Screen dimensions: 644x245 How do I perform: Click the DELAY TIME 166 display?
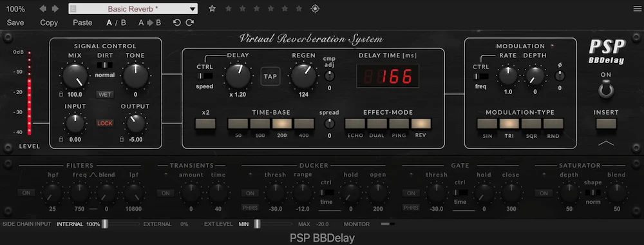click(x=388, y=76)
